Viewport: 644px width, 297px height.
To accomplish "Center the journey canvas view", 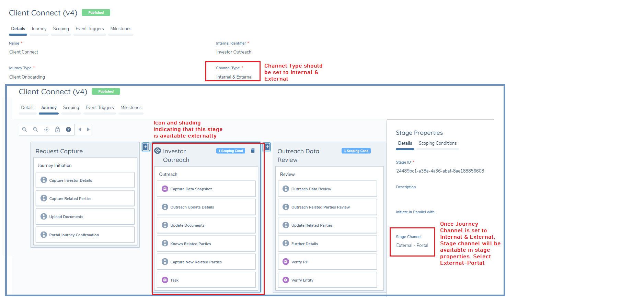I will [47, 129].
